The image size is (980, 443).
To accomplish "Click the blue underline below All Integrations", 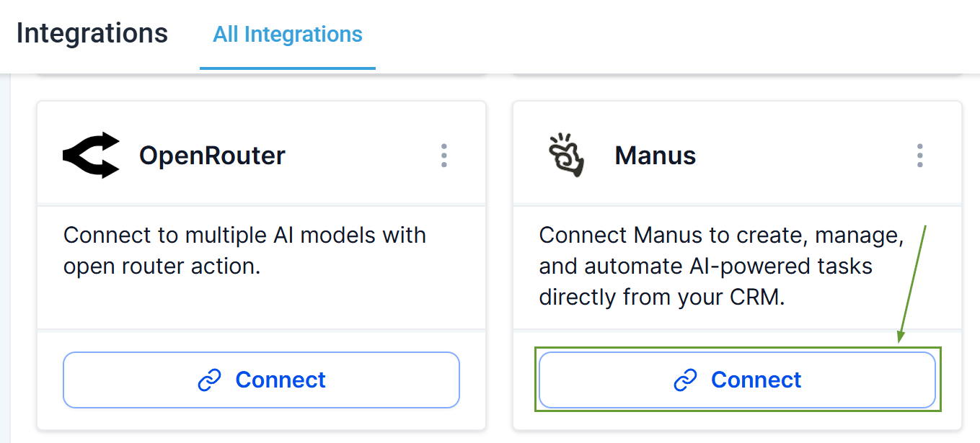I will click(288, 68).
